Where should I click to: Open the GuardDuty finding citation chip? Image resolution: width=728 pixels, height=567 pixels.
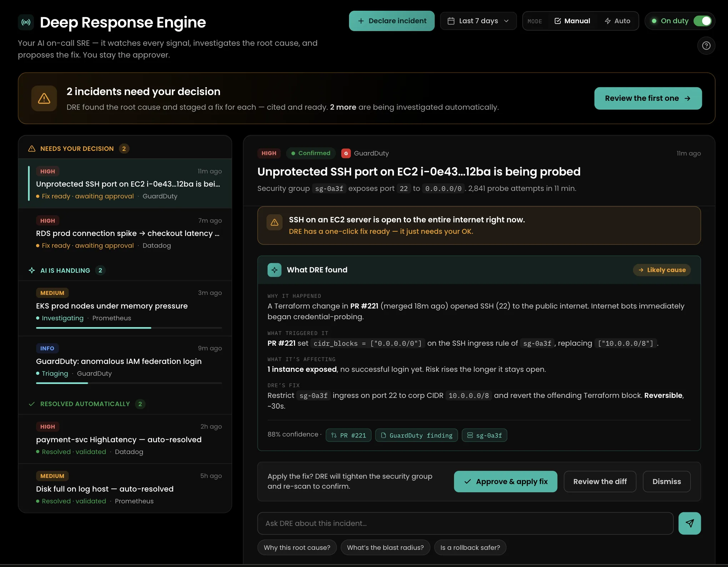click(417, 435)
